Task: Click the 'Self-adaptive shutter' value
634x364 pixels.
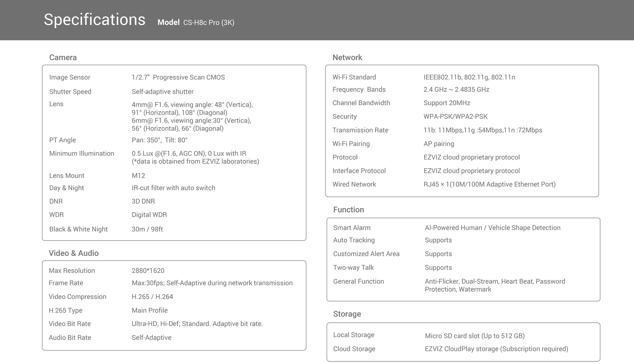Action: (163, 92)
